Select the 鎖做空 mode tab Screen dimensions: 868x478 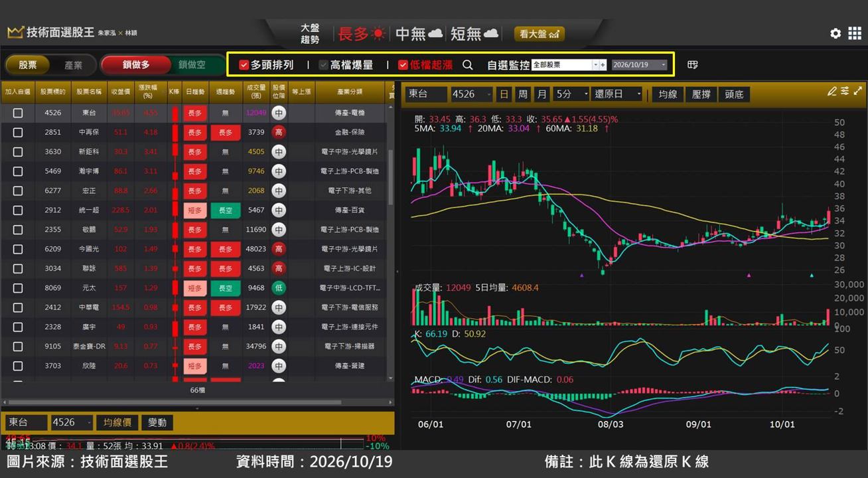tap(192, 65)
